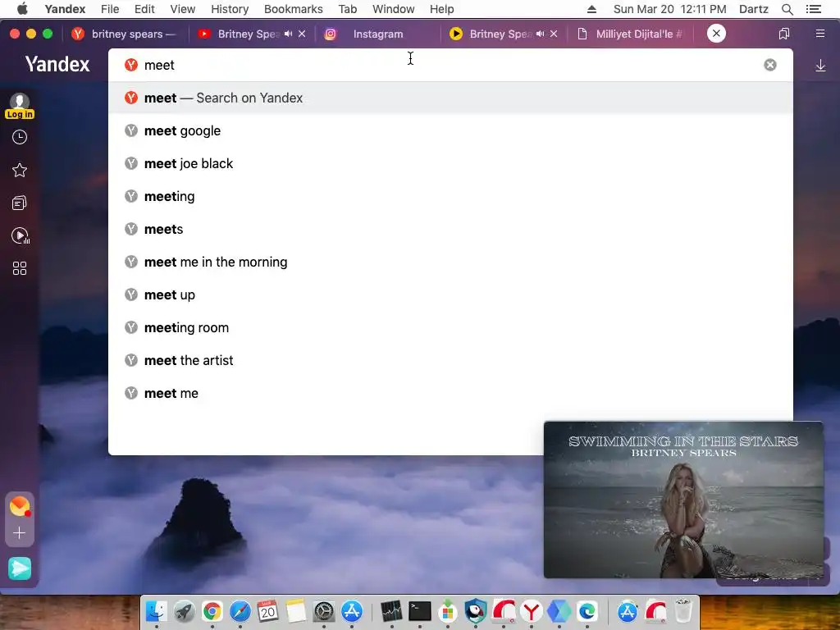The width and height of the screenshot is (840, 630).
Task: Select 'meet me in the morning' suggestion
Action: [450, 262]
